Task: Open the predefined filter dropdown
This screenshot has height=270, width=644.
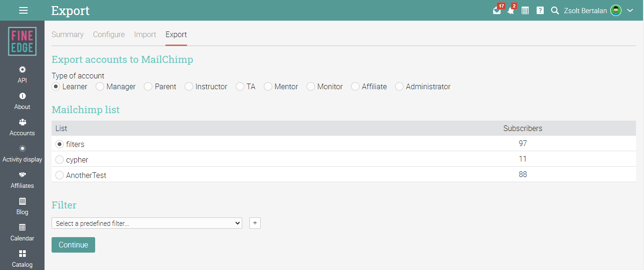Action: click(147, 223)
